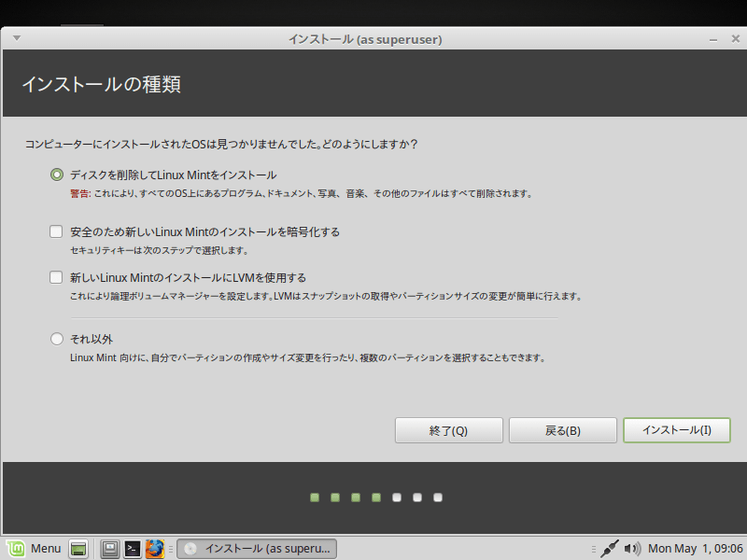Open the Mint Menu launcher
Screen dimensions: 747x560
pos(35,549)
